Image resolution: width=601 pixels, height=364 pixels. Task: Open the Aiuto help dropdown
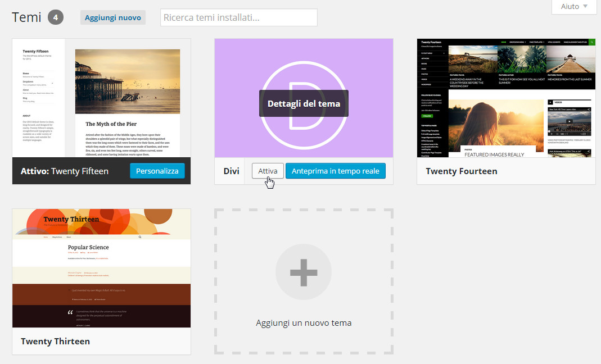pyautogui.click(x=574, y=7)
